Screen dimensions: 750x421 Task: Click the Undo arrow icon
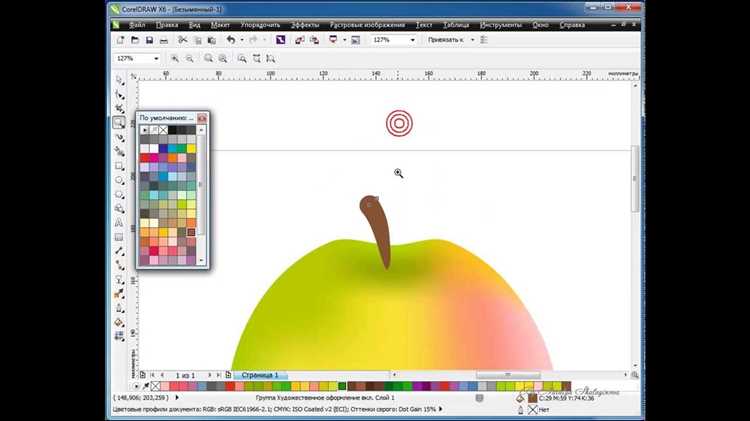(231, 40)
